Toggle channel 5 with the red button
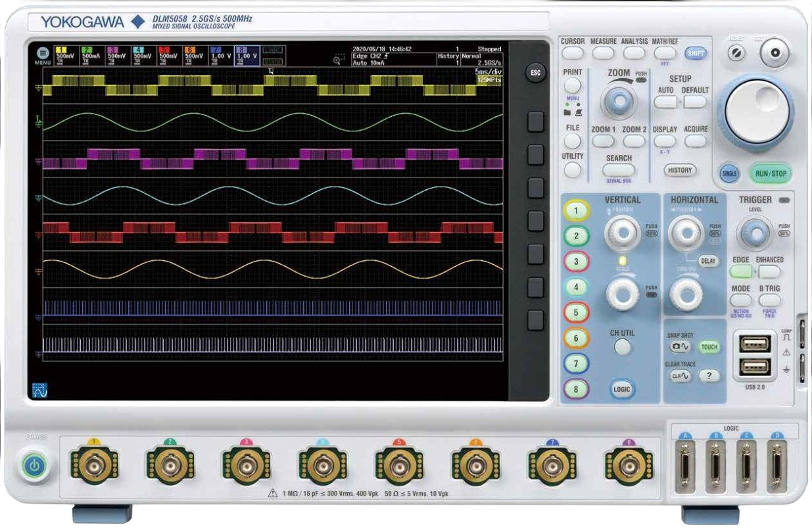Viewport: 812px width, 529px height. pyautogui.click(x=576, y=312)
